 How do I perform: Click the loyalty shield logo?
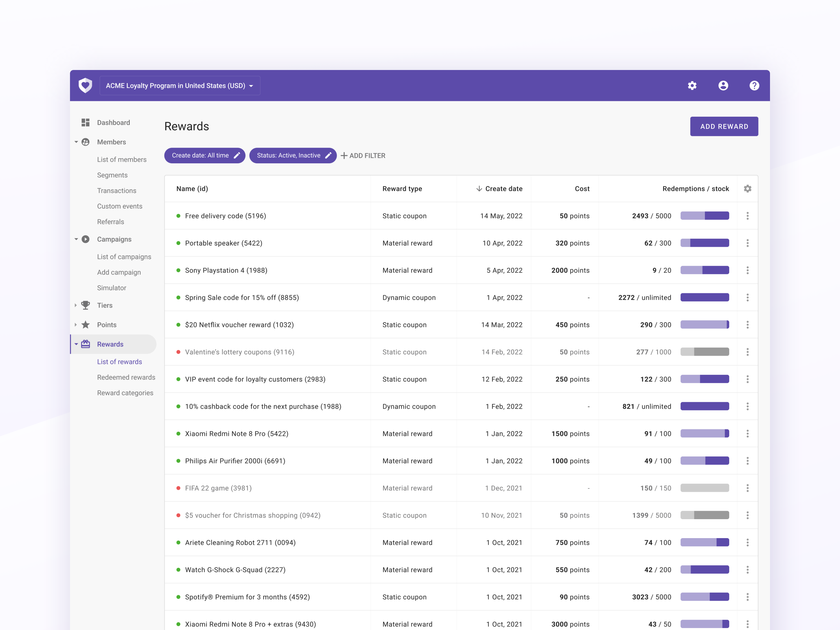click(85, 85)
